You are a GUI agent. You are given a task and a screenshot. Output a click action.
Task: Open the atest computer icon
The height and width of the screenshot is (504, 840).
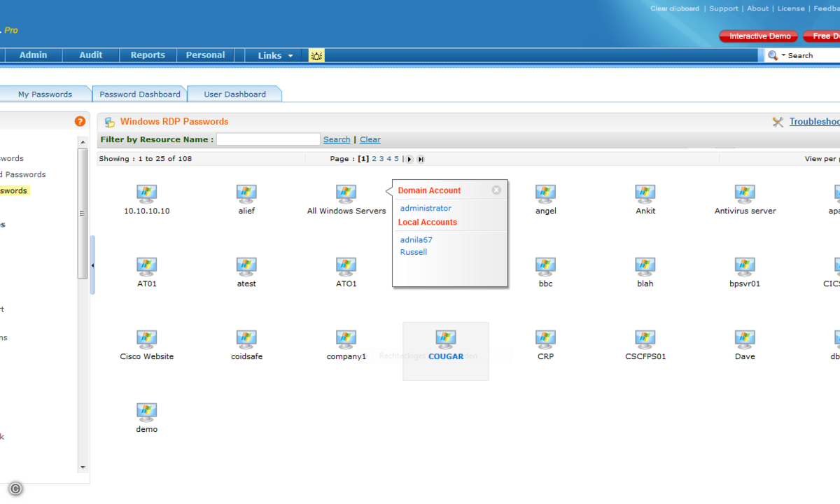click(x=246, y=266)
